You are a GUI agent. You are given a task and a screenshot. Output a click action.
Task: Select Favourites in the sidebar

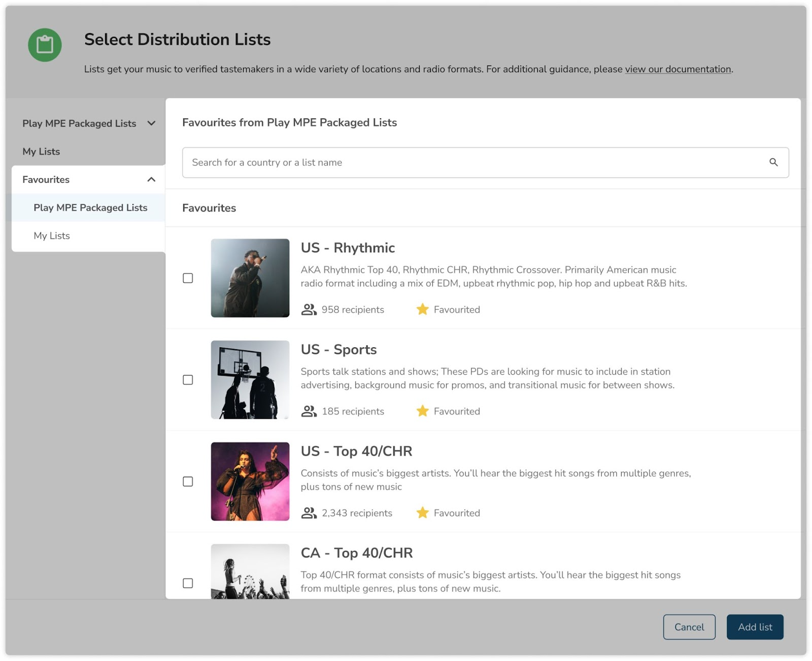click(46, 180)
